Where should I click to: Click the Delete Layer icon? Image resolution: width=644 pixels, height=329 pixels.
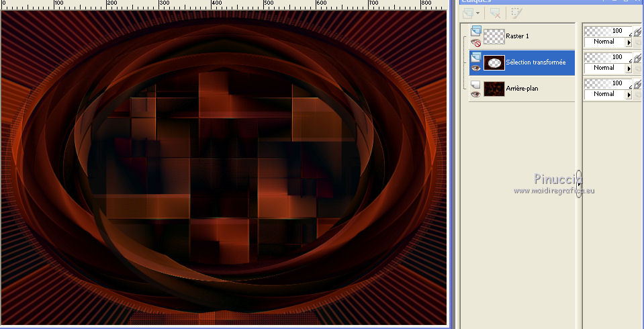[x=496, y=13]
